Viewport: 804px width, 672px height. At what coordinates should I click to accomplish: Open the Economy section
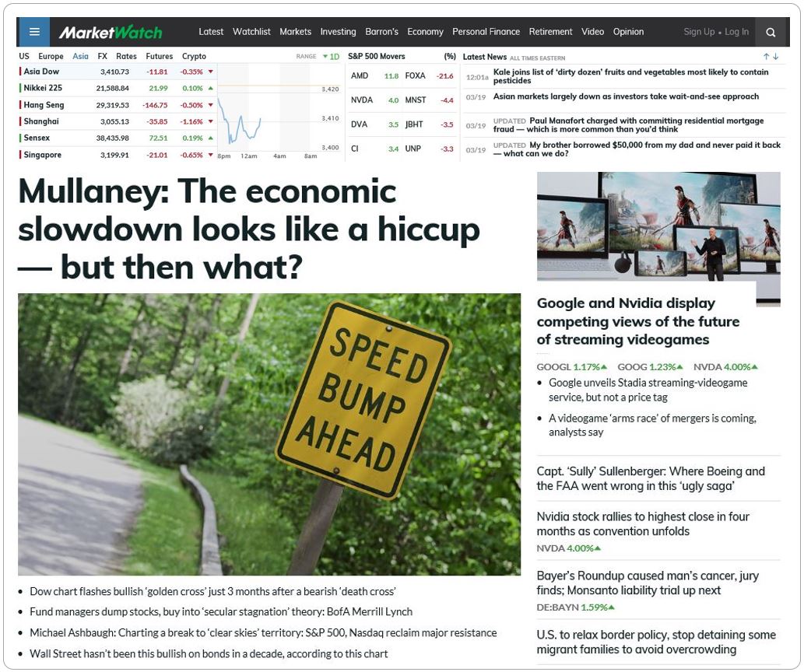425,32
